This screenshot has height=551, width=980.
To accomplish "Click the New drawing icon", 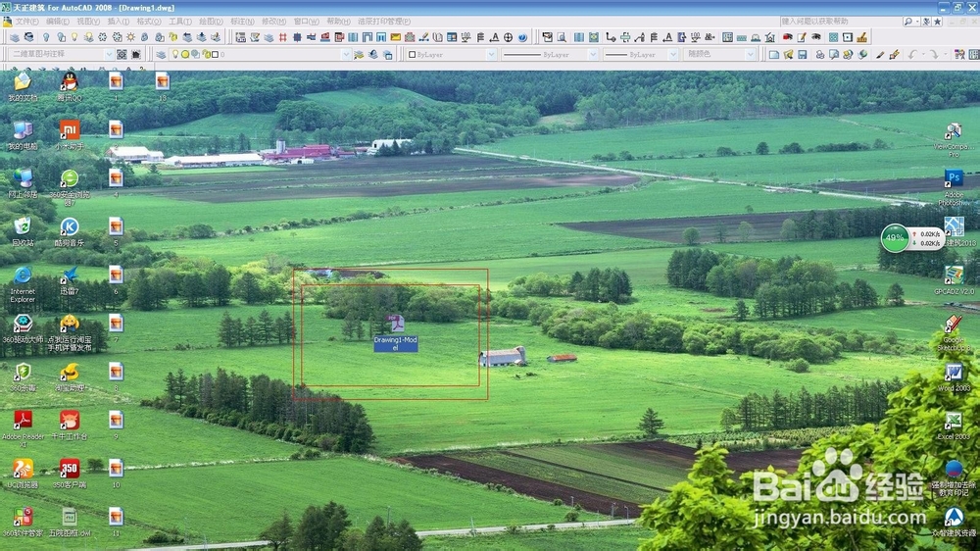I will coord(774,54).
